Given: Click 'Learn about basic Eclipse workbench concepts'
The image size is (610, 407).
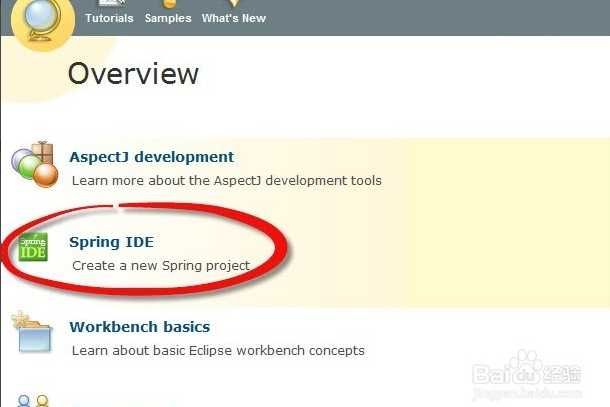Looking at the screenshot, I should 218,351.
